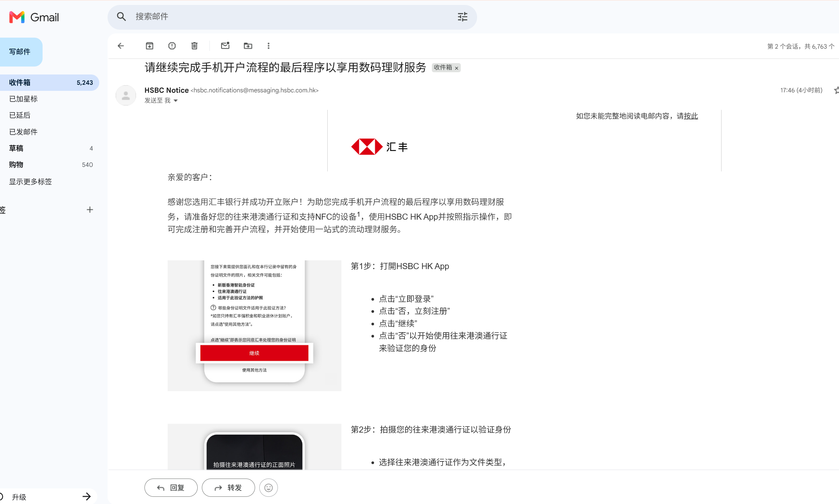Viewport: 839px width, 504px height.
Task: Create a new label with plus icon
Action: pyautogui.click(x=90, y=210)
